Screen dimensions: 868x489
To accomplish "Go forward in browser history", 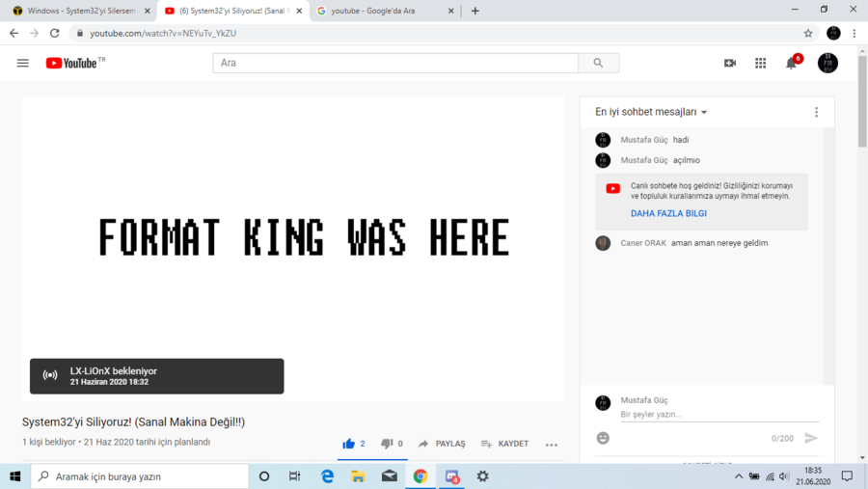I will click(35, 33).
